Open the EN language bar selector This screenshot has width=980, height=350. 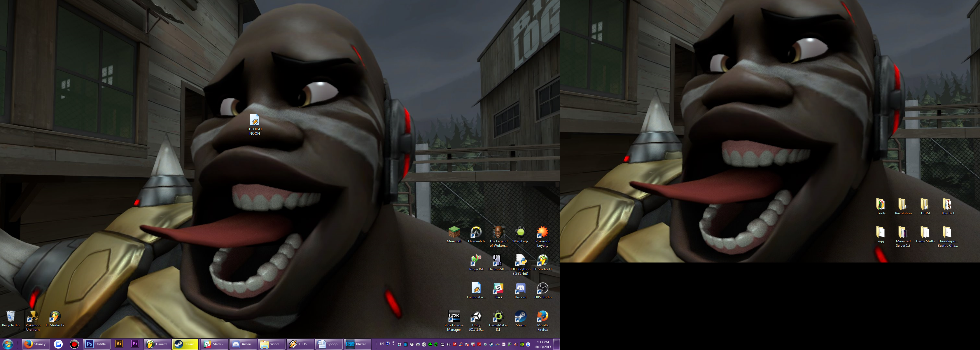coord(381,344)
